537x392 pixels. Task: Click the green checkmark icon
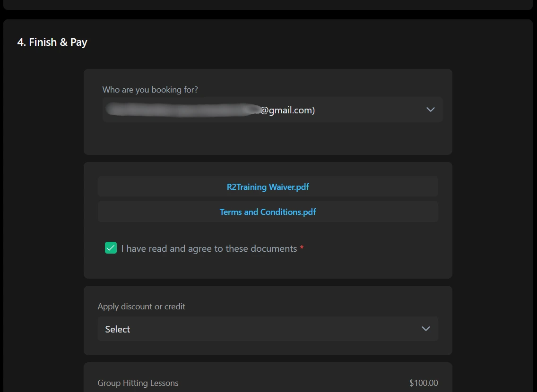pos(111,248)
